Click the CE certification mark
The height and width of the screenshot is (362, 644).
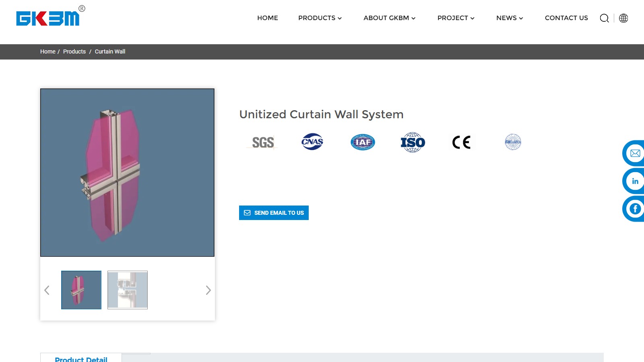pyautogui.click(x=462, y=142)
